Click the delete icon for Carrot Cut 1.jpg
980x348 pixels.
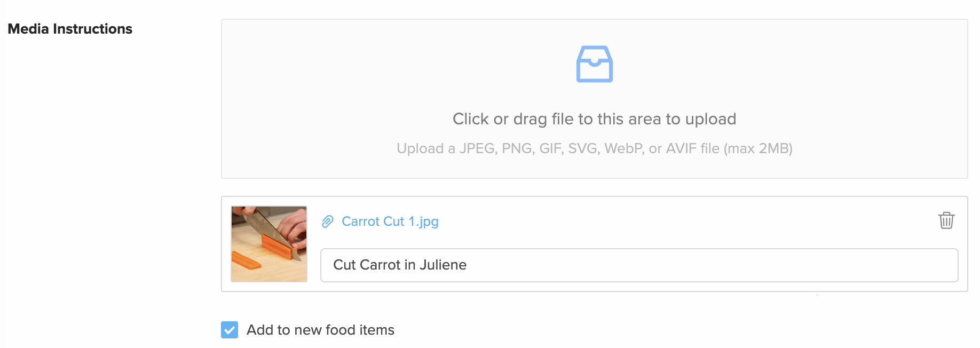click(946, 221)
